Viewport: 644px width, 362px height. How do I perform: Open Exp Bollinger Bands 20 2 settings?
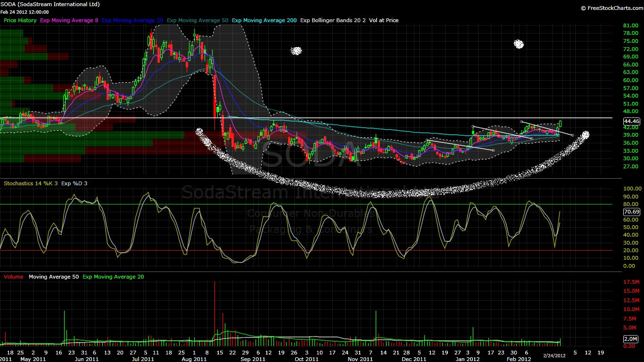(x=333, y=20)
